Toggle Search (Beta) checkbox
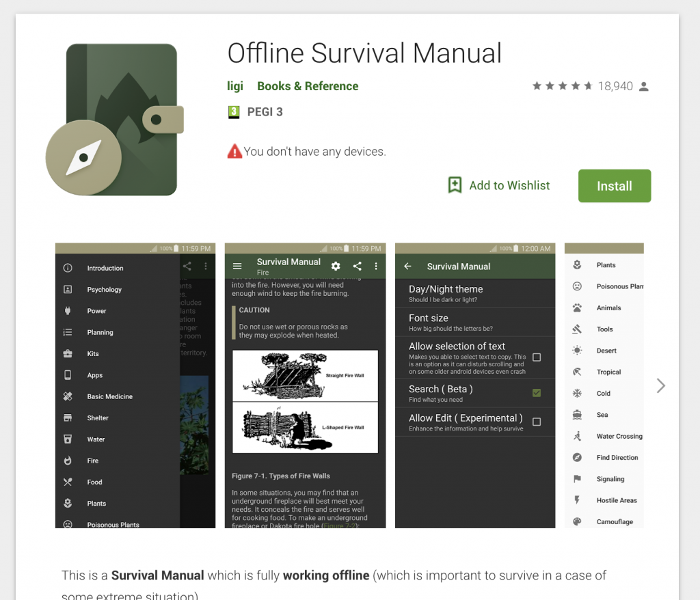Screen dimensions: 700x600 click(x=537, y=393)
